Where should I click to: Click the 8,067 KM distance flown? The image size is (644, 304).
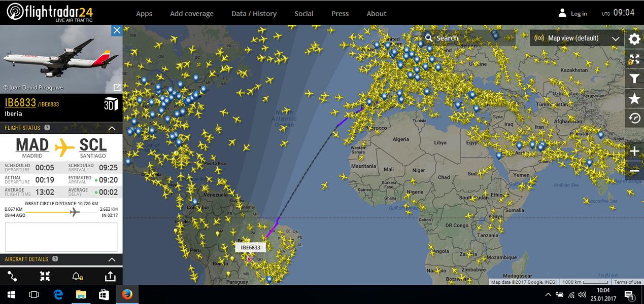click(13, 209)
